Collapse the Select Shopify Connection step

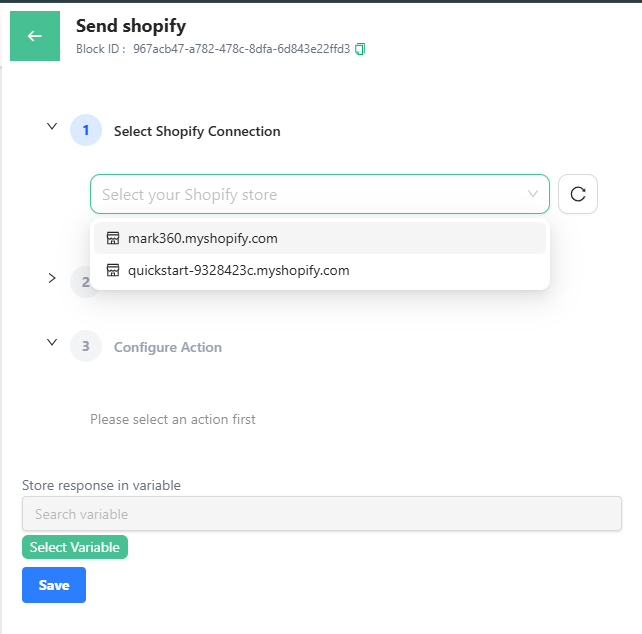(x=52, y=127)
